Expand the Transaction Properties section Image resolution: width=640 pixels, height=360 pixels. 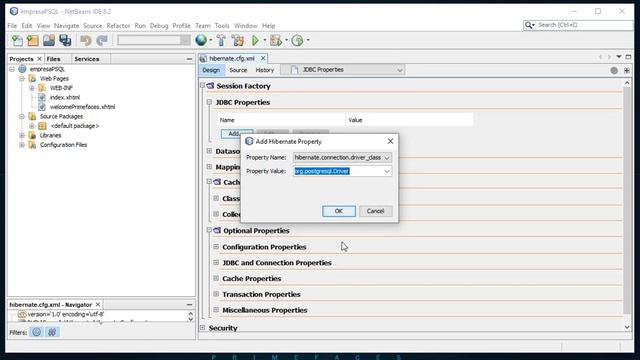pyautogui.click(x=216, y=294)
